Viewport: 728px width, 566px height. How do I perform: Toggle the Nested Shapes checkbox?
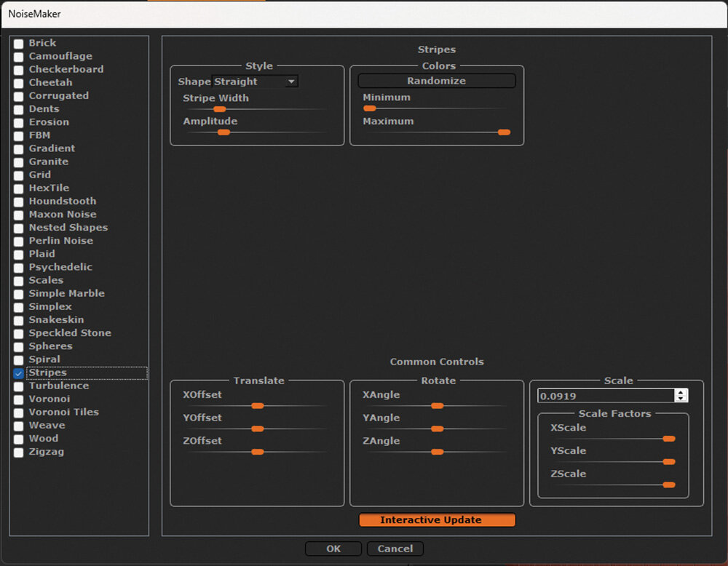[19, 228]
